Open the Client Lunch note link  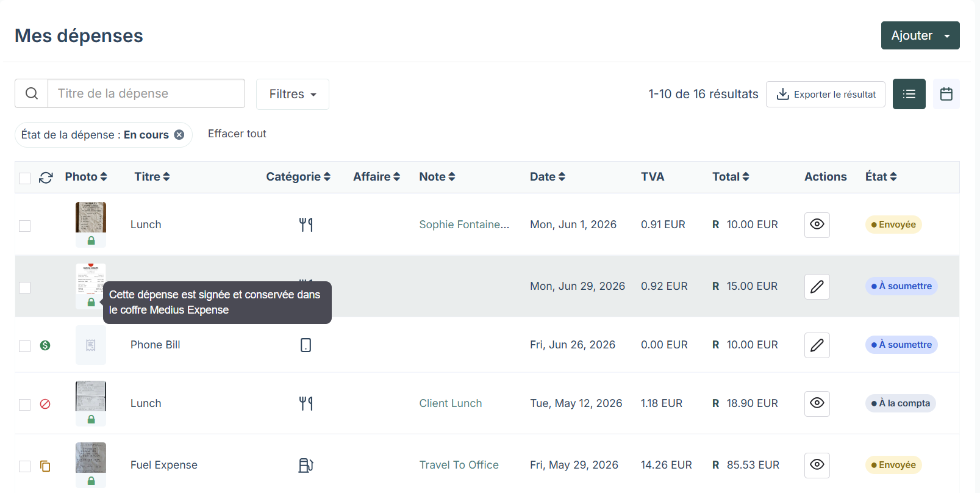point(451,403)
